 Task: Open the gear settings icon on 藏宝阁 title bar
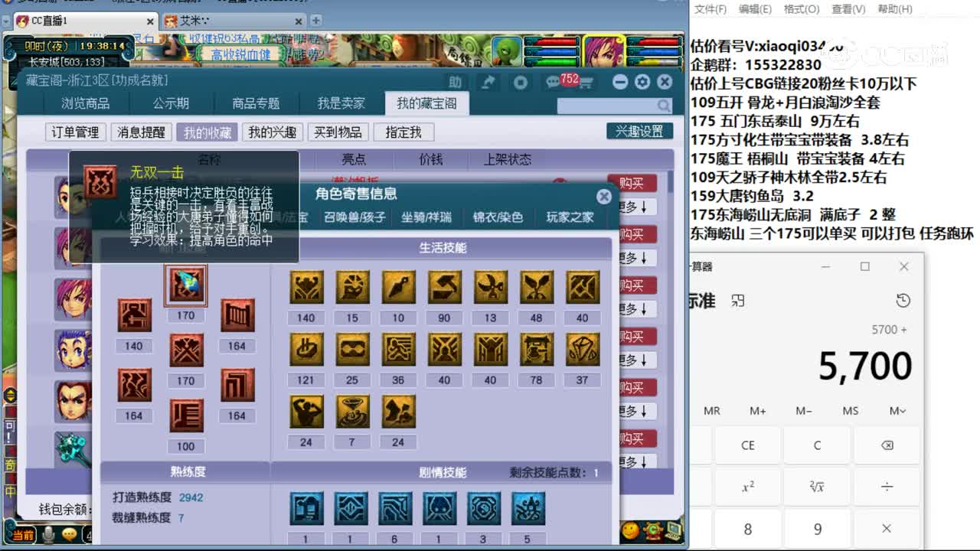point(642,81)
